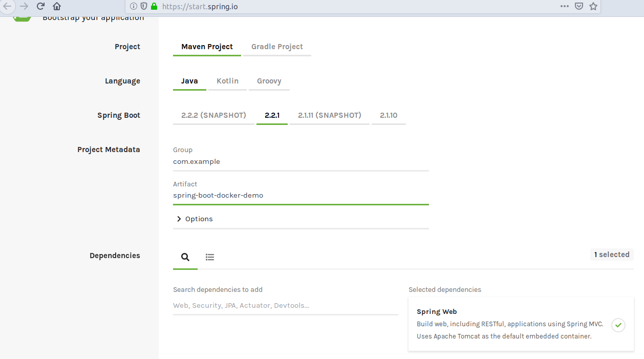Open the Pocket save icon
The height and width of the screenshot is (359, 644).
(x=579, y=6)
